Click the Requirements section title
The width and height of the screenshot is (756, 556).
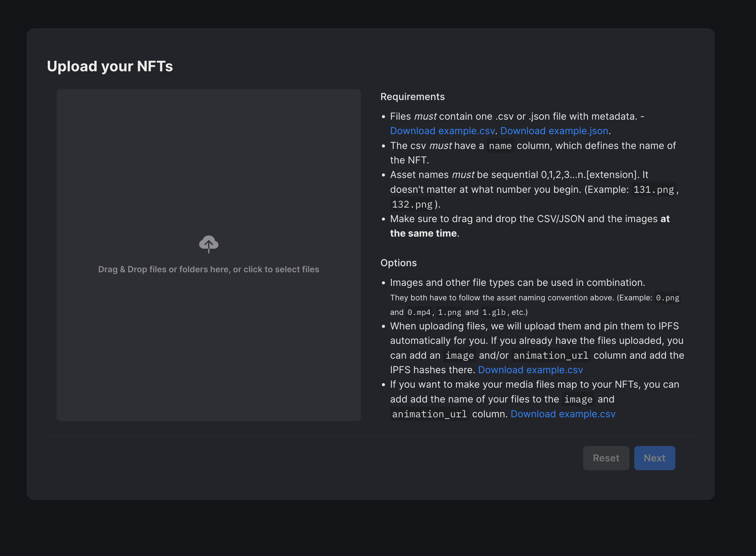click(x=412, y=97)
